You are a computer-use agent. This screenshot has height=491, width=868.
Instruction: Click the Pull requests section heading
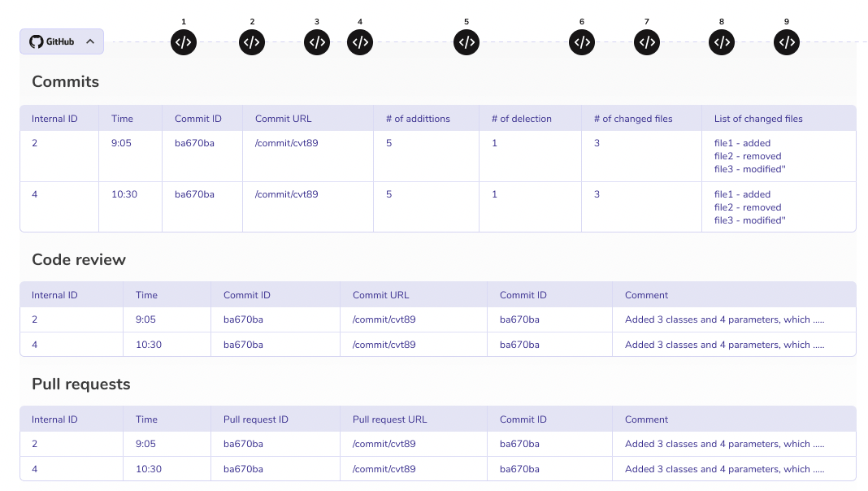tap(80, 385)
